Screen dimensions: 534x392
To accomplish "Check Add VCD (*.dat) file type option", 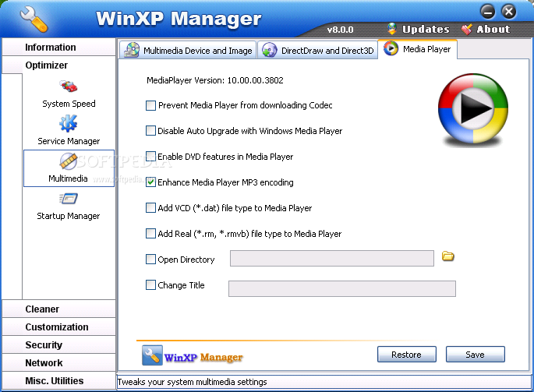I will pos(150,208).
